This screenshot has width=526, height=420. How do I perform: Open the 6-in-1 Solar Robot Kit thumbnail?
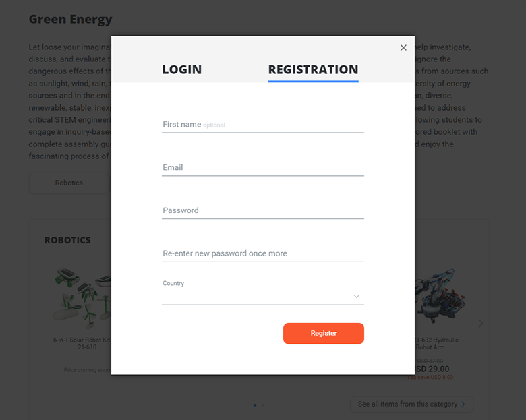[x=82, y=298]
